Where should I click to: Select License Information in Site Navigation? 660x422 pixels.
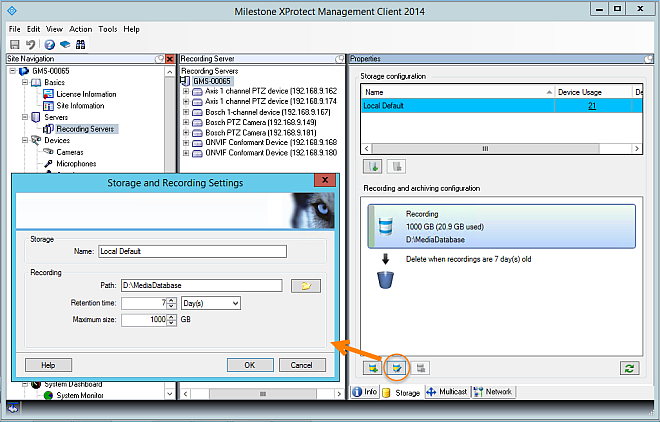[86, 94]
